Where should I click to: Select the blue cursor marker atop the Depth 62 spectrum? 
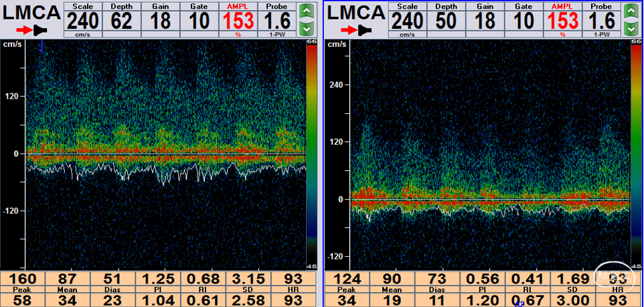click(x=42, y=46)
